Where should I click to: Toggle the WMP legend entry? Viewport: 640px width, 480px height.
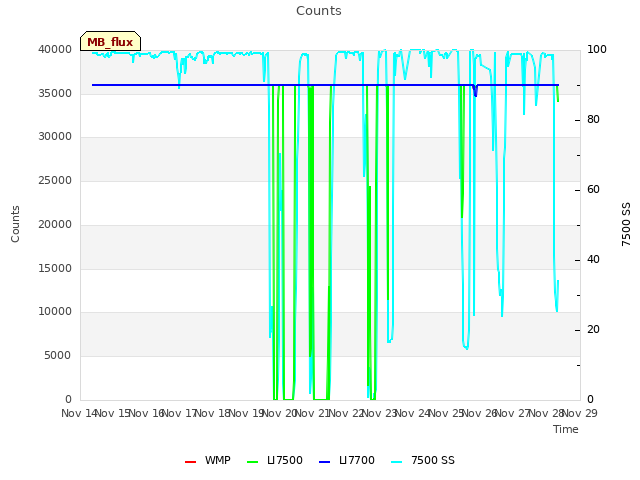tap(207, 460)
